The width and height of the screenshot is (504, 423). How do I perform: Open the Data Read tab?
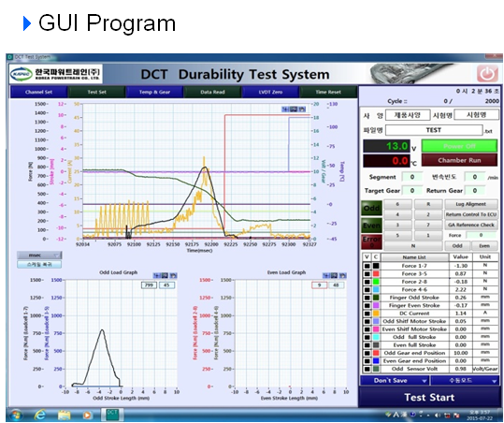(212, 92)
